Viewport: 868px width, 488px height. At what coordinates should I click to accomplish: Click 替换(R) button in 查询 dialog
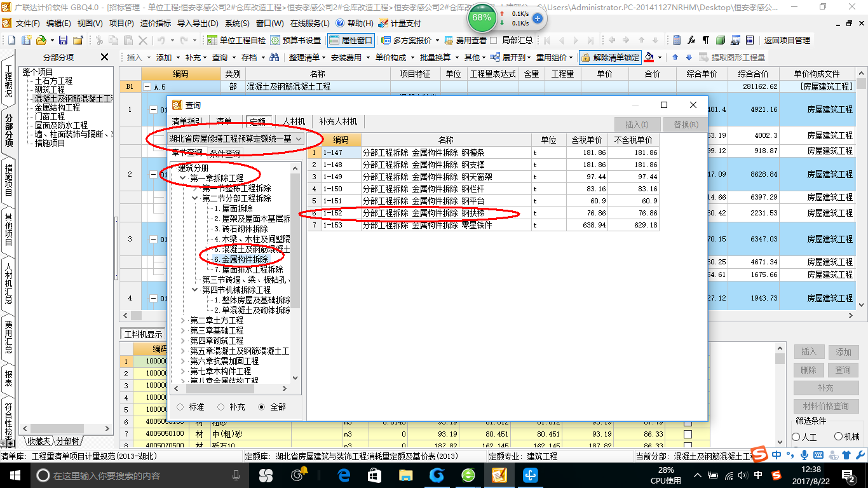pyautogui.click(x=685, y=125)
